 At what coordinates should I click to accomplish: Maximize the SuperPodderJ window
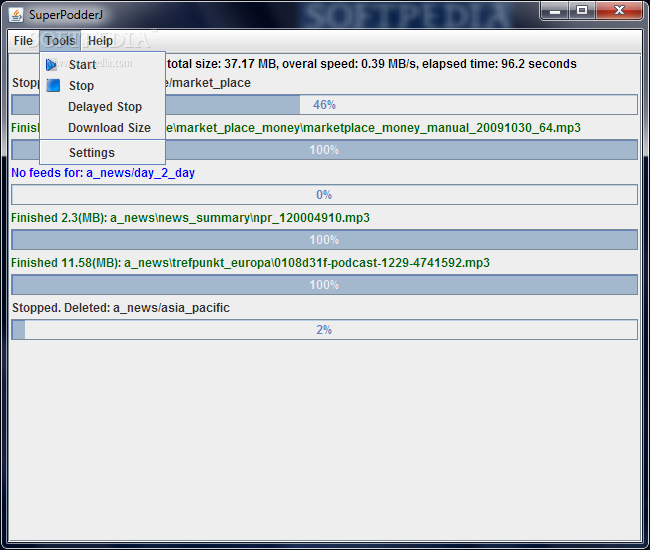[x=582, y=10]
